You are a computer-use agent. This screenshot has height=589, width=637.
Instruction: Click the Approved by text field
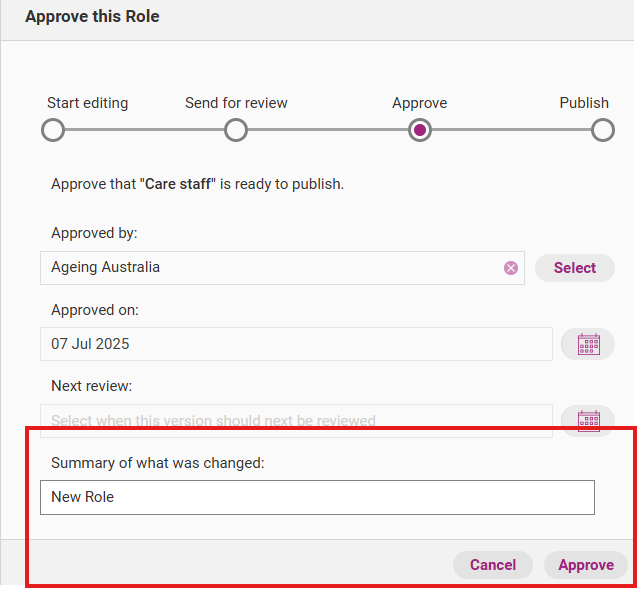coord(270,268)
